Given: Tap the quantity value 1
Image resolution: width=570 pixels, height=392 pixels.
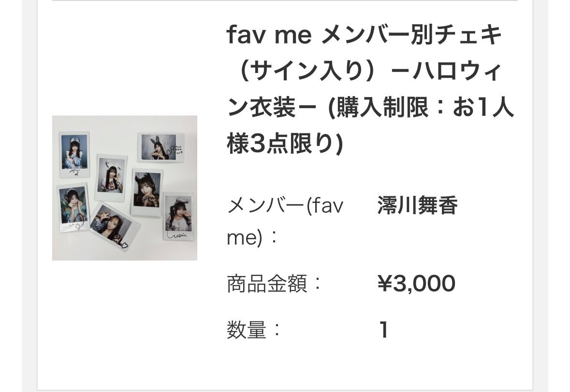Looking at the screenshot, I should pyautogui.click(x=383, y=331).
